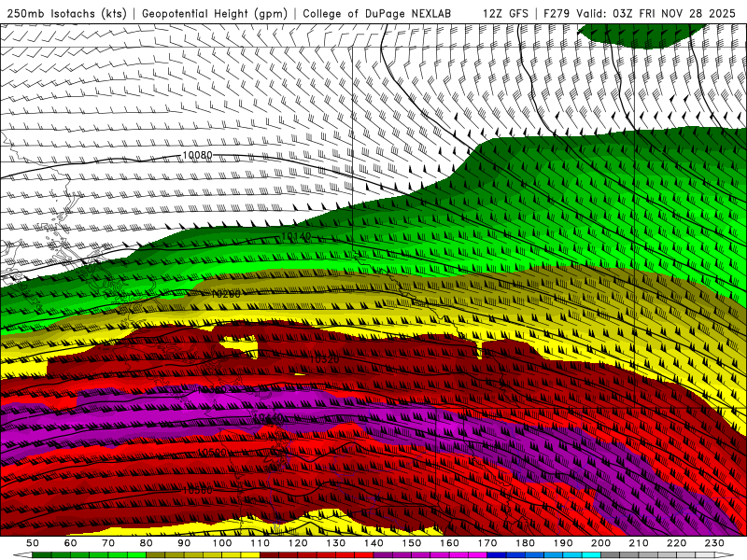Click the dark blue legend swatch starting at 170
747x560 pixels.
pos(497,554)
